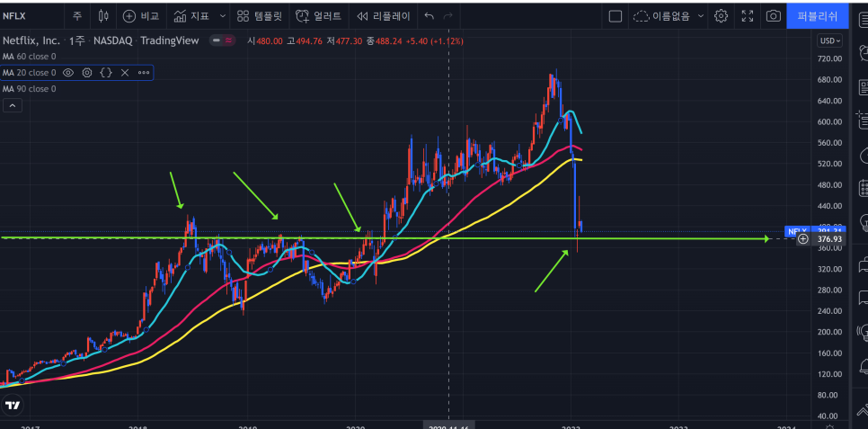Click the high value 494.76
Viewport: 868px width, 429px height.
tap(308, 41)
